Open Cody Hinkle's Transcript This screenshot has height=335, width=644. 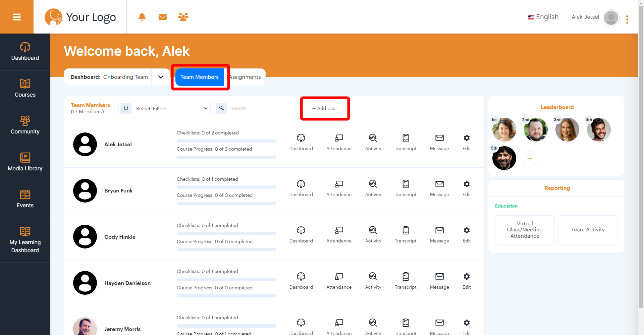[x=406, y=235]
